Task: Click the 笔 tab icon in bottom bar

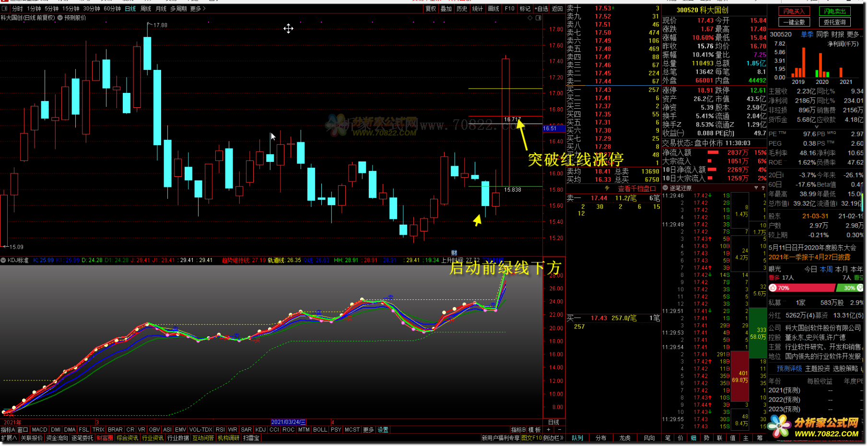Action: [668, 438]
